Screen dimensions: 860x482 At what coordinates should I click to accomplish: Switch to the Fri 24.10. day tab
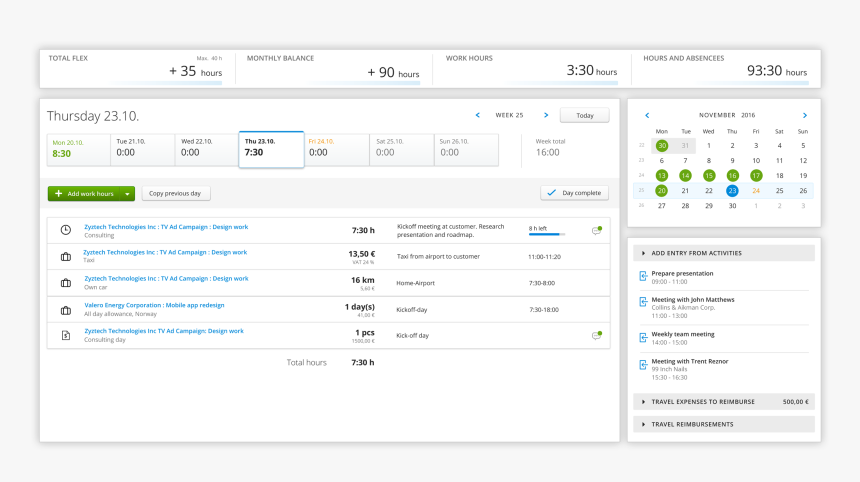pyautogui.click(x=335, y=148)
